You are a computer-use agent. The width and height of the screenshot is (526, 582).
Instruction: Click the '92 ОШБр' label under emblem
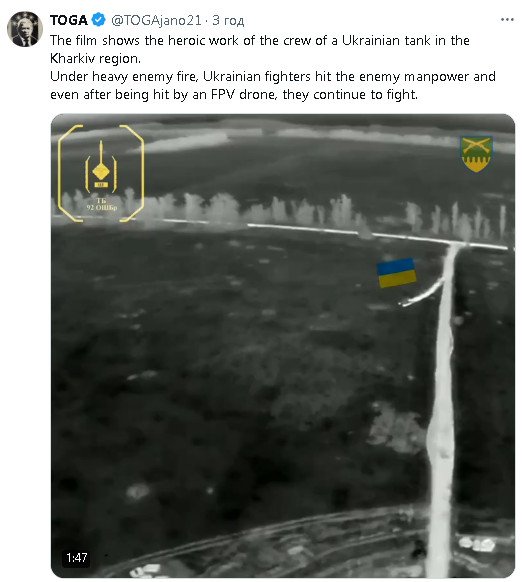[x=102, y=207]
